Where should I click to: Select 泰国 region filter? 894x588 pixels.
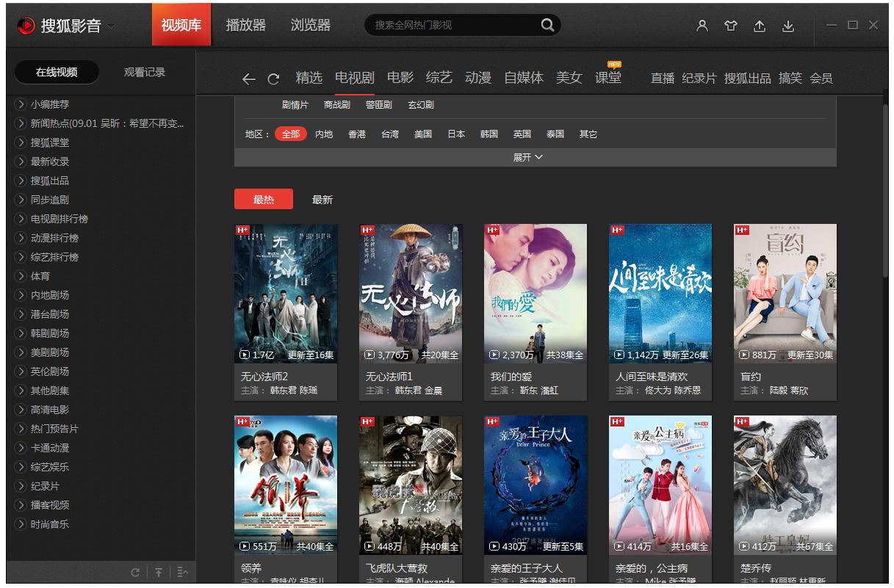point(555,134)
